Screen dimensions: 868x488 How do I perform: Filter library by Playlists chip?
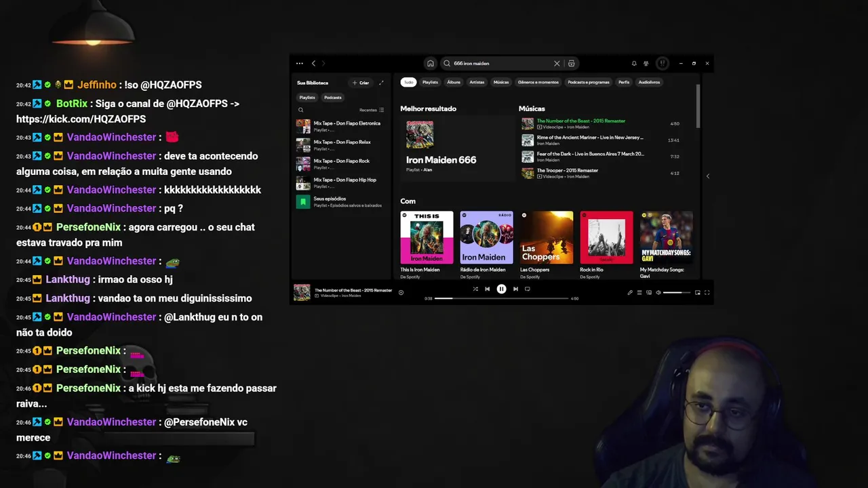coord(307,98)
